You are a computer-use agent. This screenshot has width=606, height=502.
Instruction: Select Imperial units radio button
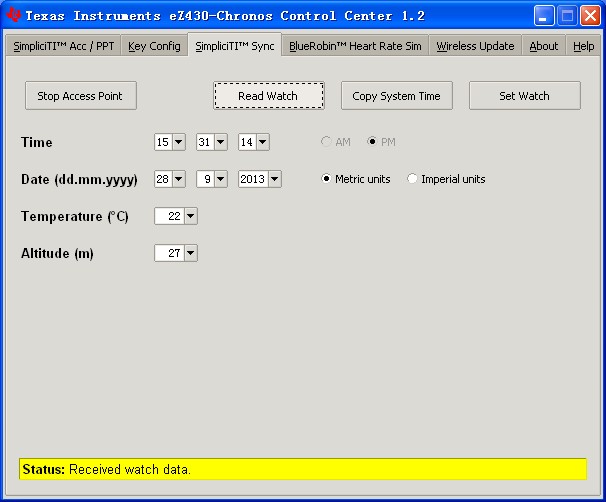pyautogui.click(x=412, y=179)
